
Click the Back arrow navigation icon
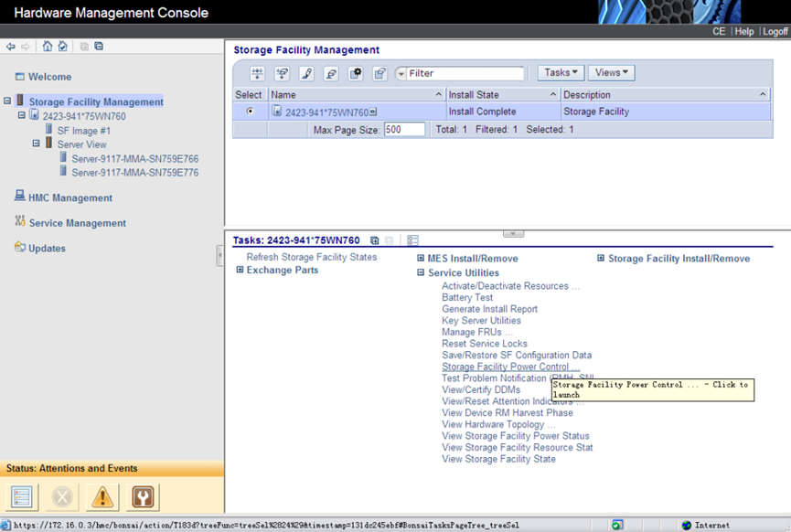coord(11,47)
